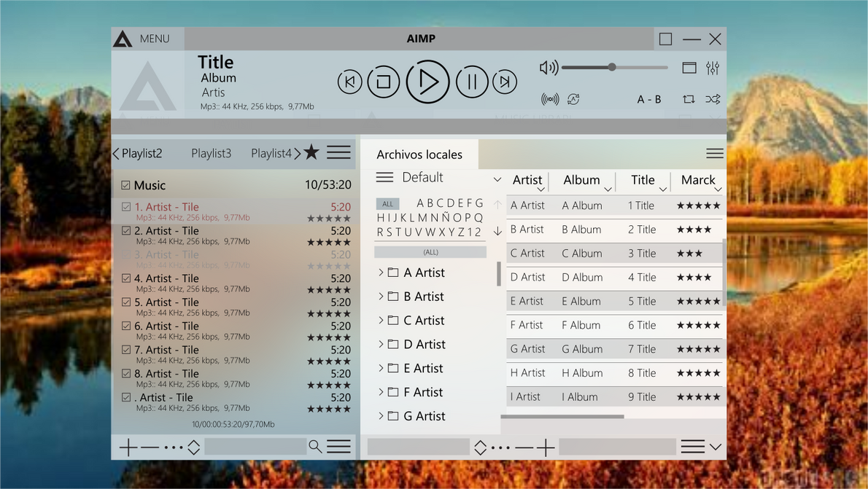Viewport: 868px width, 489px height.
Task: Open the equalizer sliders icon
Action: [x=713, y=68]
